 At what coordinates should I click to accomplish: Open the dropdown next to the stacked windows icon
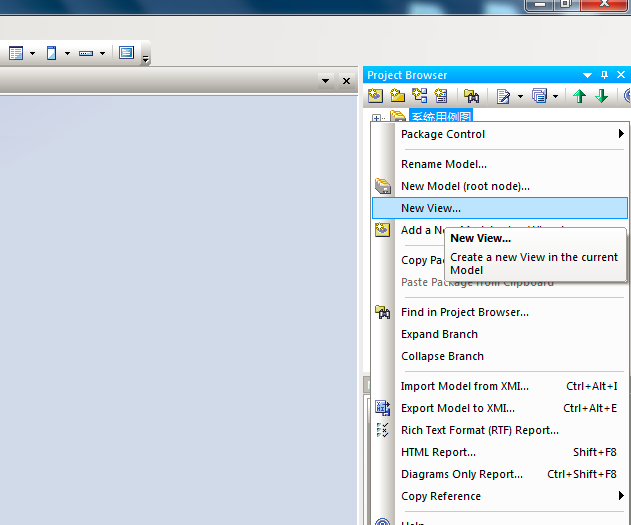(555, 96)
